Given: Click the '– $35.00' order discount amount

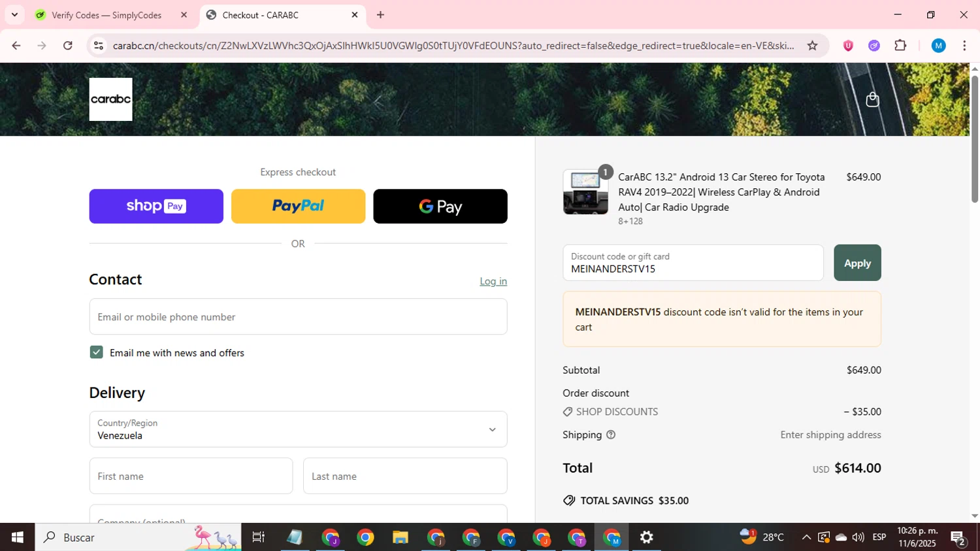Looking at the screenshot, I should [862, 412].
